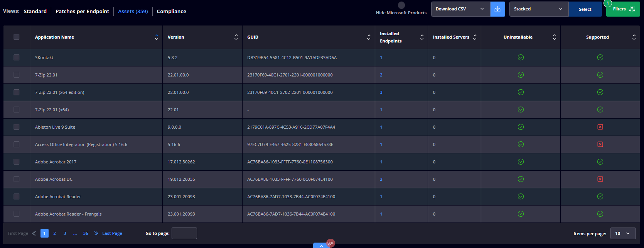Switch to Patches per Endpoint view
Screen dimensions: 644x248
(82, 12)
